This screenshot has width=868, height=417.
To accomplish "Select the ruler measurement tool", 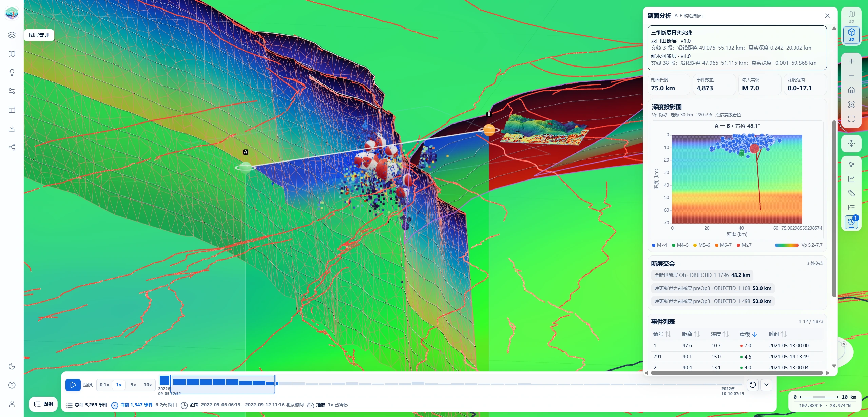I will tap(851, 193).
